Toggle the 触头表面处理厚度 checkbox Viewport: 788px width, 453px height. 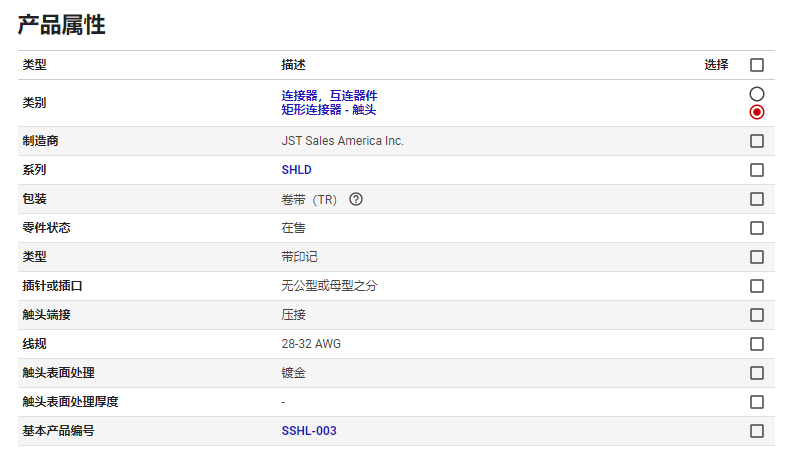[757, 402]
